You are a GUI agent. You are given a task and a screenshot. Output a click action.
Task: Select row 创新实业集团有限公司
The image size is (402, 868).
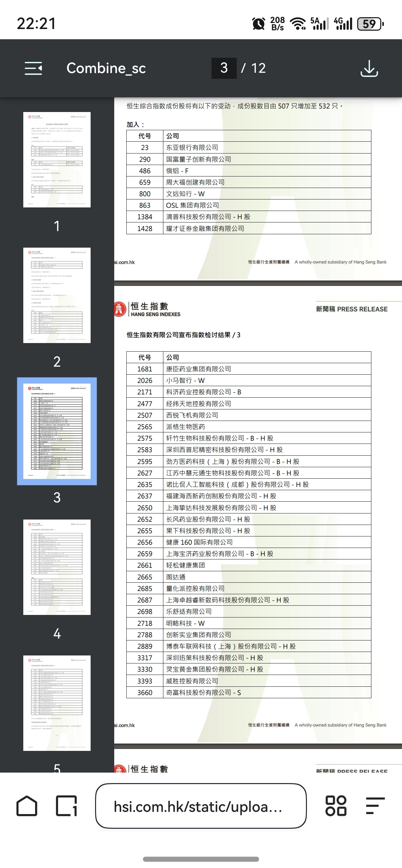[249, 634]
